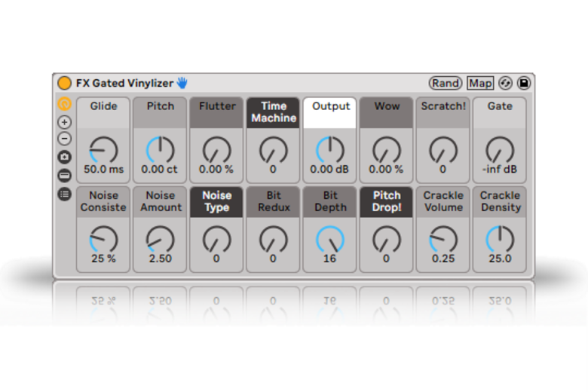Click the FX Gated Vinylizer title text
This screenshot has width=588, height=392.
(x=124, y=83)
